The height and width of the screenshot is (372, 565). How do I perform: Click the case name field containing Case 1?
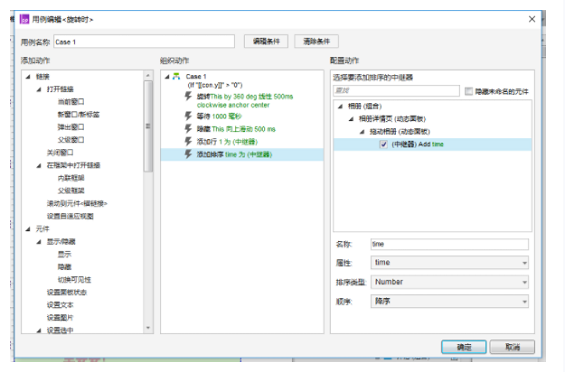pos(144,41)
